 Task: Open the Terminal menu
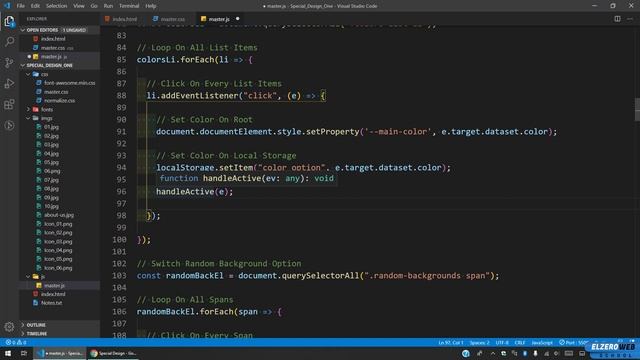[129, 6]
